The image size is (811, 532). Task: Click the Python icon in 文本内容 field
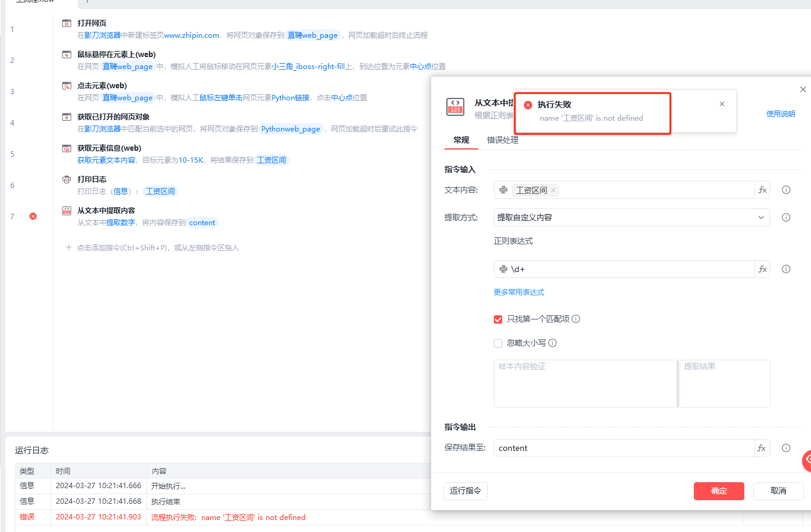point(503,190)
